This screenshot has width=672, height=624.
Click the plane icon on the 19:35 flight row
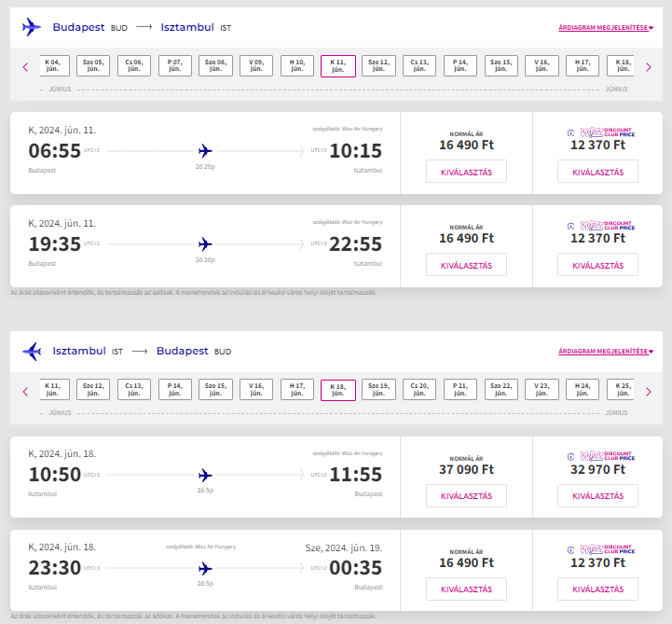coord(205,244)
